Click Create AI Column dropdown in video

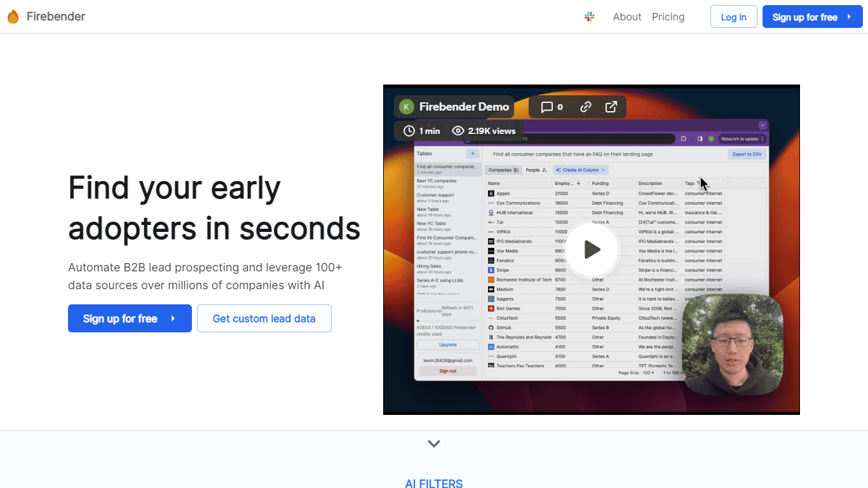coord(581,170)
